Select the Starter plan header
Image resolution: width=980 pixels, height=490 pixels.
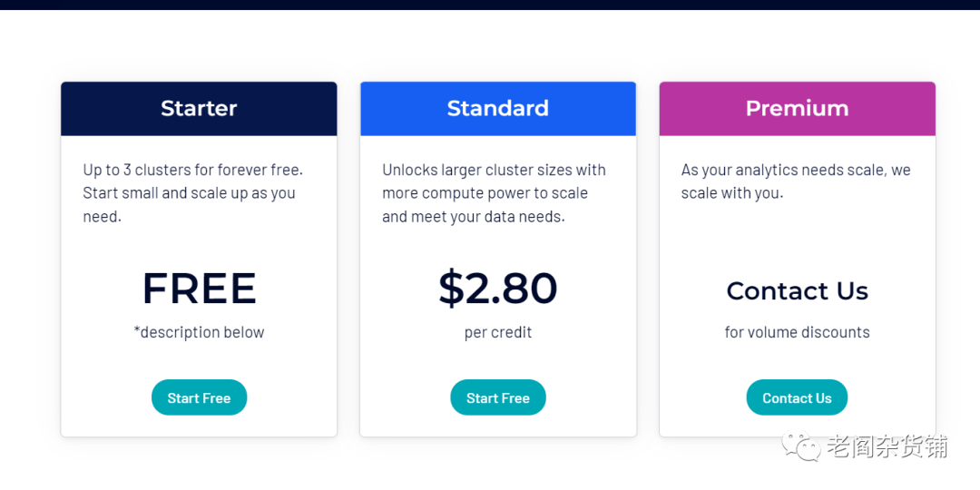(199, 109)
